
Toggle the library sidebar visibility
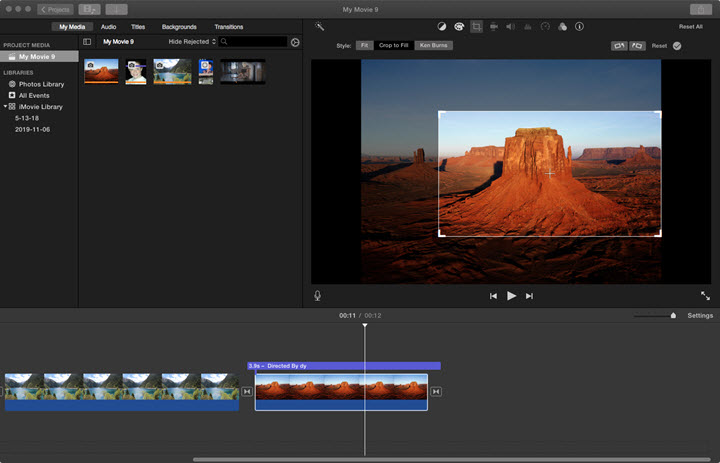coord(87,42)
